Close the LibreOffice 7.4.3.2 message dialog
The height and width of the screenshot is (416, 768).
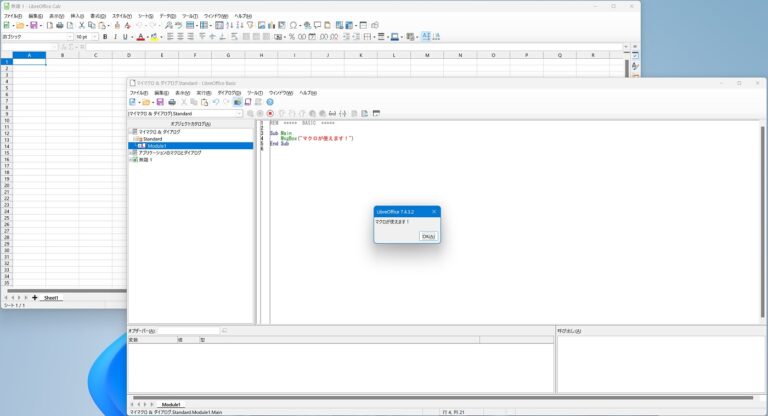pos(434,212)
